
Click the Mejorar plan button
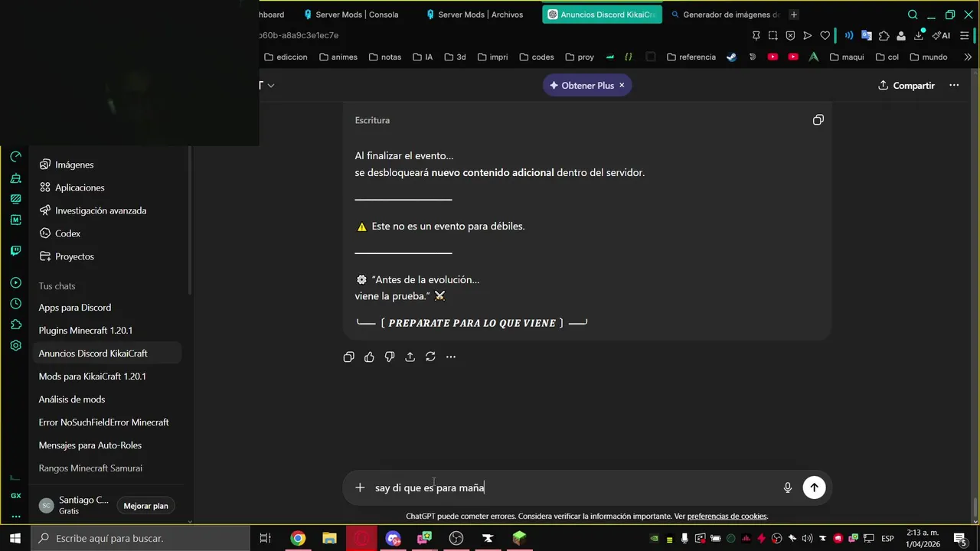point(145,506)
